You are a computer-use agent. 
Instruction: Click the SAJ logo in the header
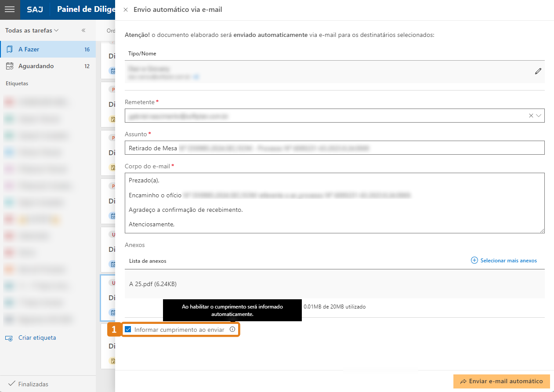[x=35, y=10]
